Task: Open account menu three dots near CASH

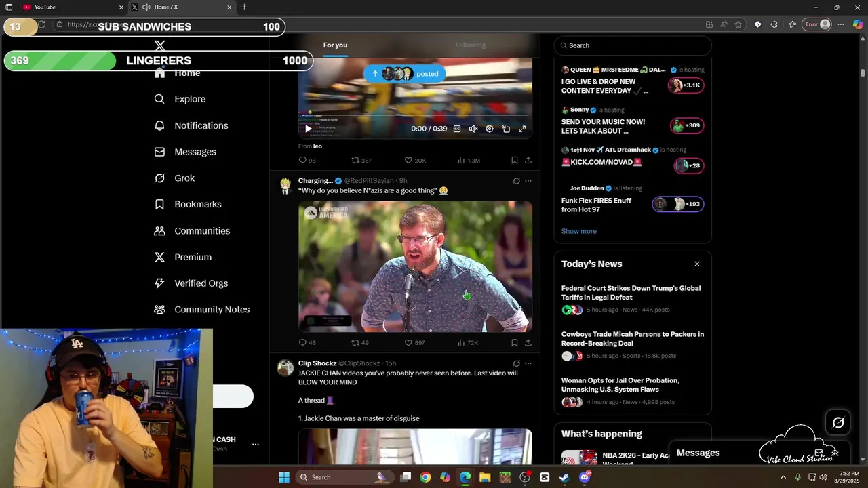Action: click(x=256, y=445)
